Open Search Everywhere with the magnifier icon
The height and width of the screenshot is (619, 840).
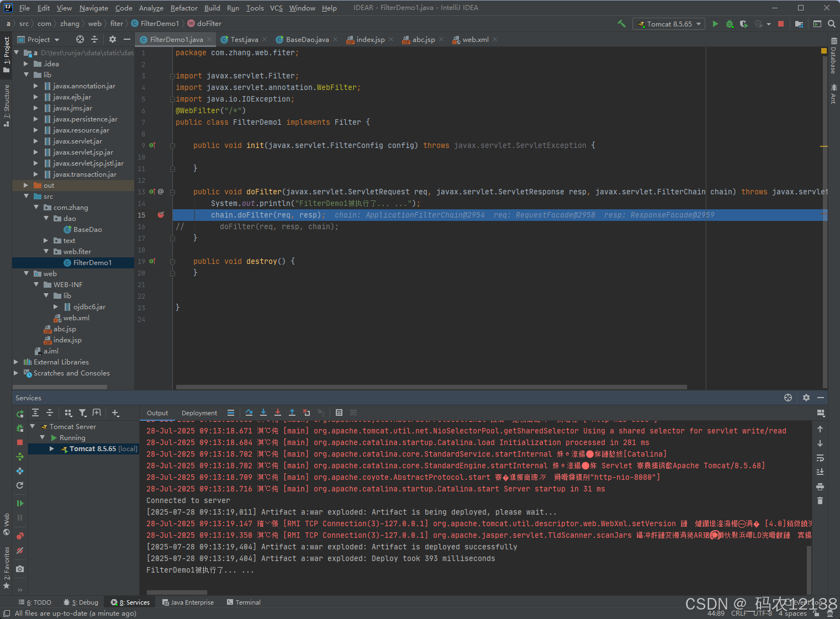click(x=832, y=24)
